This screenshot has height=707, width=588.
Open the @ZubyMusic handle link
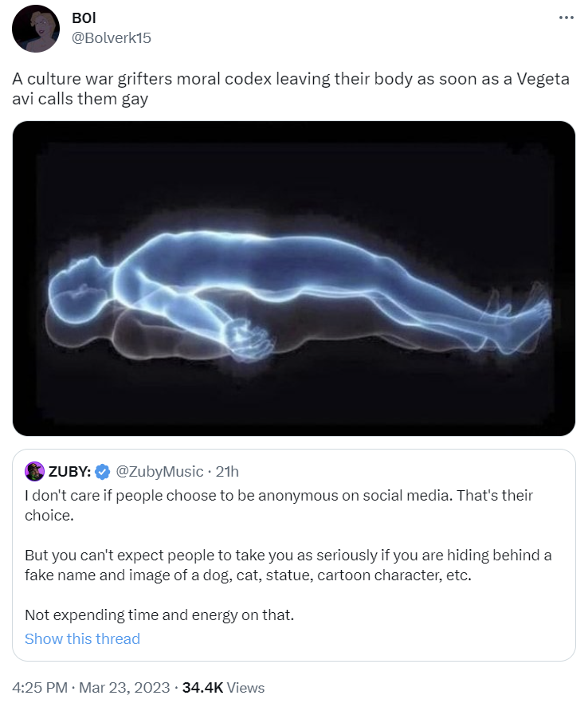point(160,472)
